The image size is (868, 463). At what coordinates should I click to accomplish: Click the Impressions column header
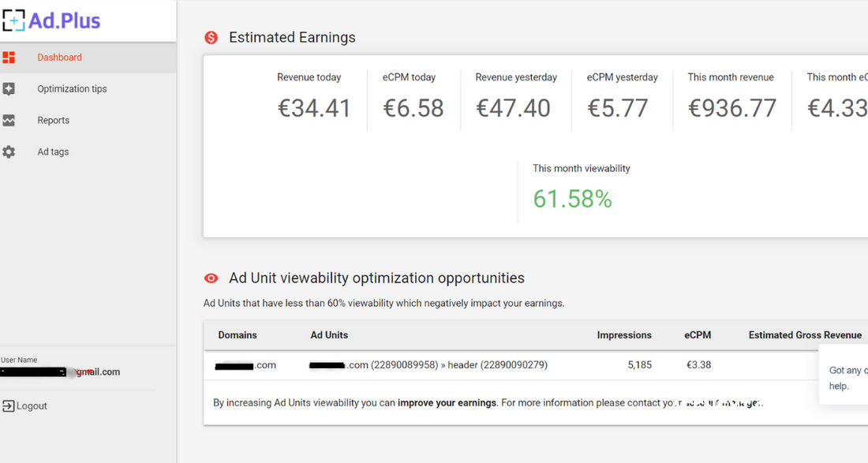[x=624, y=335]
